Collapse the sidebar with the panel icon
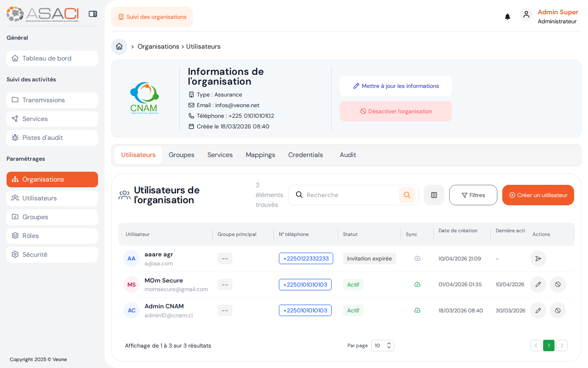 pyautogui.click(x=93, y=13)
